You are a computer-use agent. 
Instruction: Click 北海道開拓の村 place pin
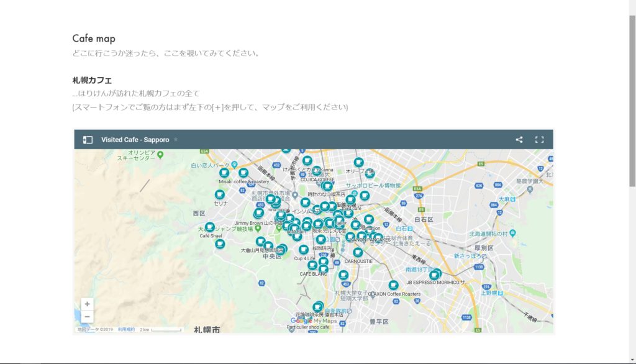tap(512, 233)
